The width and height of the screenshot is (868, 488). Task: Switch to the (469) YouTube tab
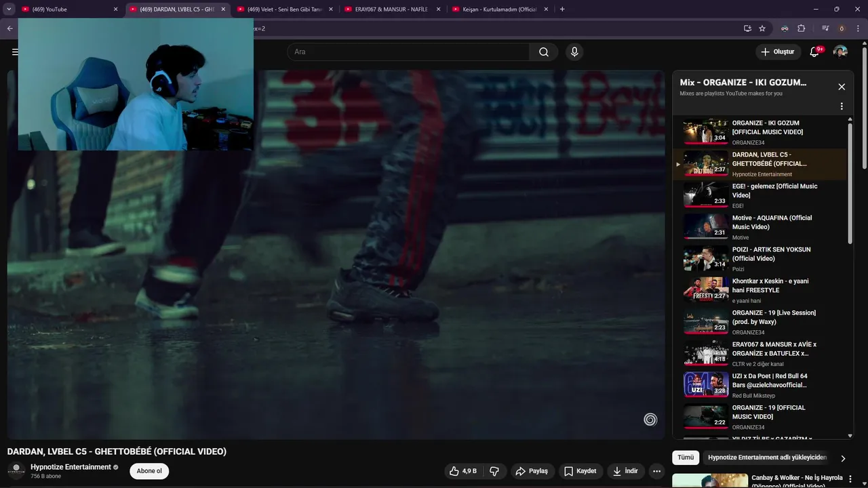click(68, 9)
